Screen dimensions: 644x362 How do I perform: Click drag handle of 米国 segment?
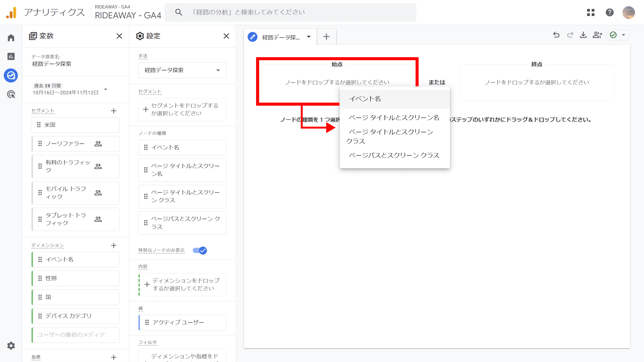(39, 125)
